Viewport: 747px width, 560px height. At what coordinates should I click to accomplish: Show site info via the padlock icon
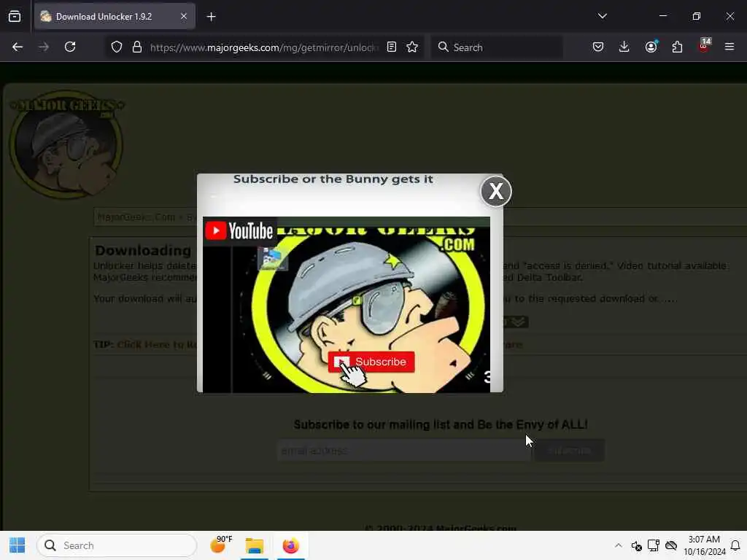coord(137,47)
